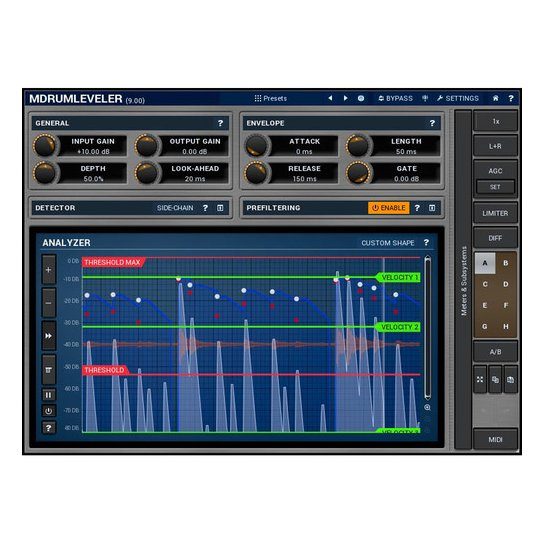Image resolution: width=544 pixels, height=544 pixels.
Task: Open the Presets grid icon
Action: point(258,99)
